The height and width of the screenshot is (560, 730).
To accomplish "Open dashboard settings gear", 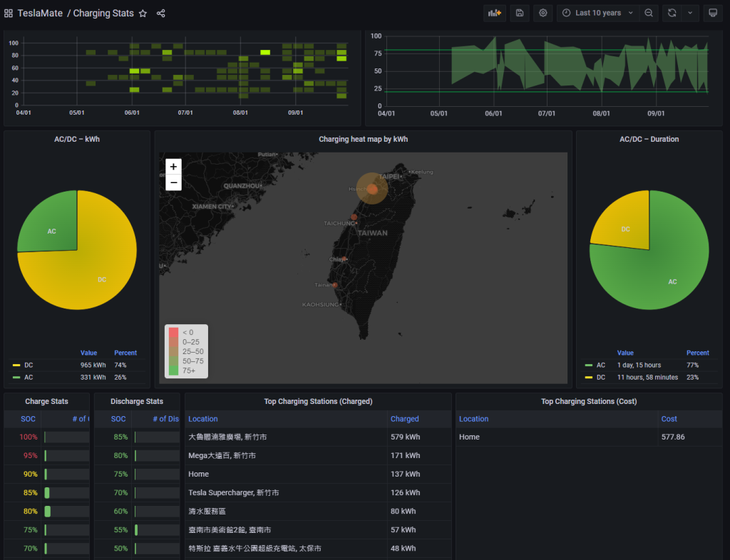I will (x=543, y=13).
